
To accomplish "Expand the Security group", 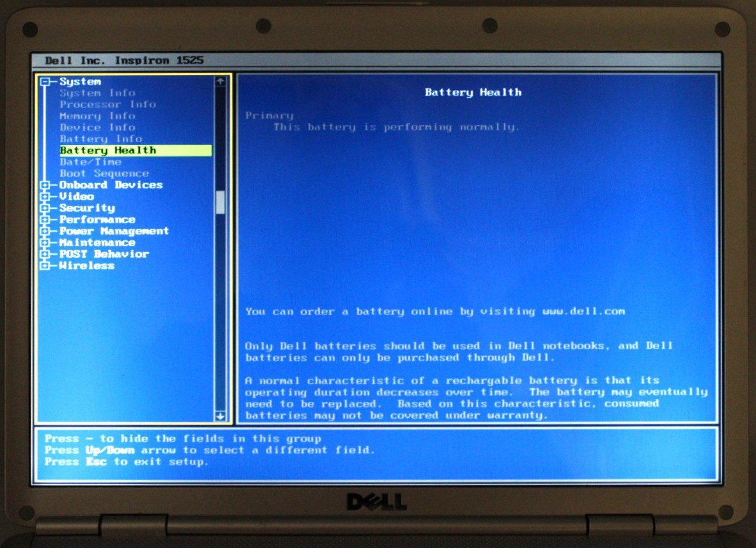I will pyautogui.click(x=45, y=208).
